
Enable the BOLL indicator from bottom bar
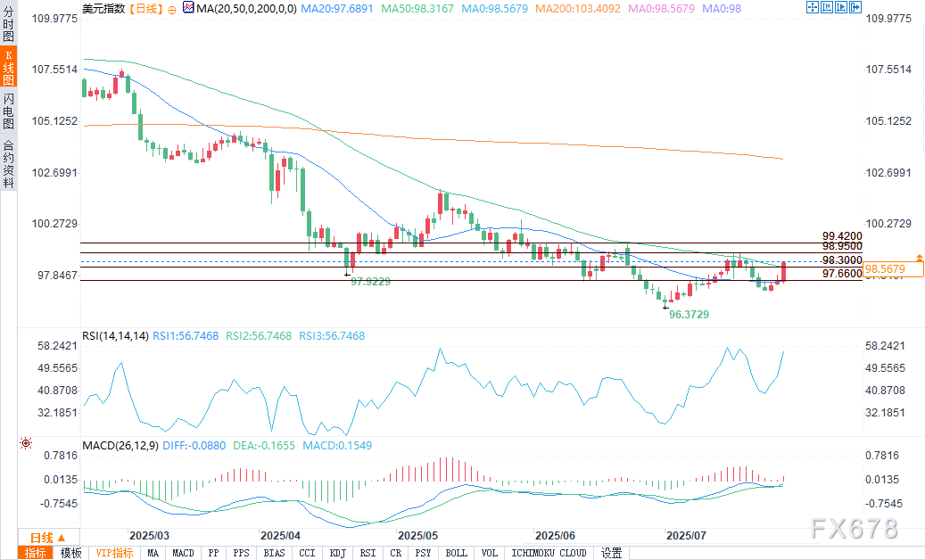click(456, 553)
